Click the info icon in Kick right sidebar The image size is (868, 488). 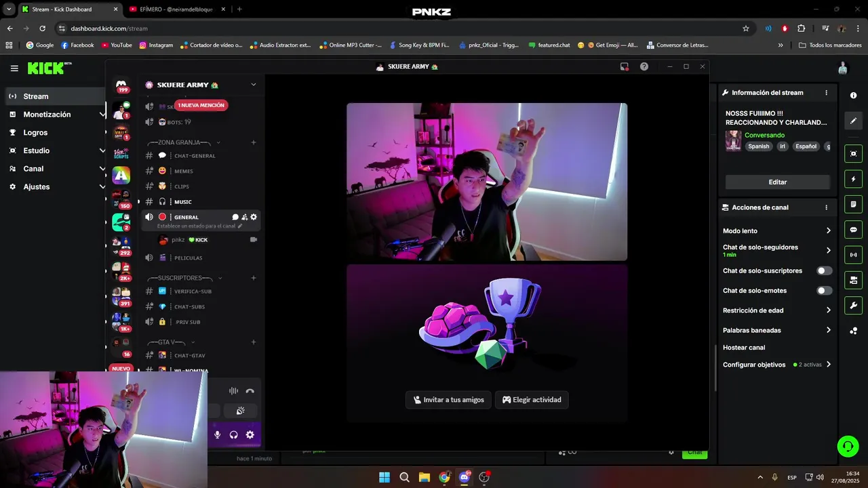853,96
